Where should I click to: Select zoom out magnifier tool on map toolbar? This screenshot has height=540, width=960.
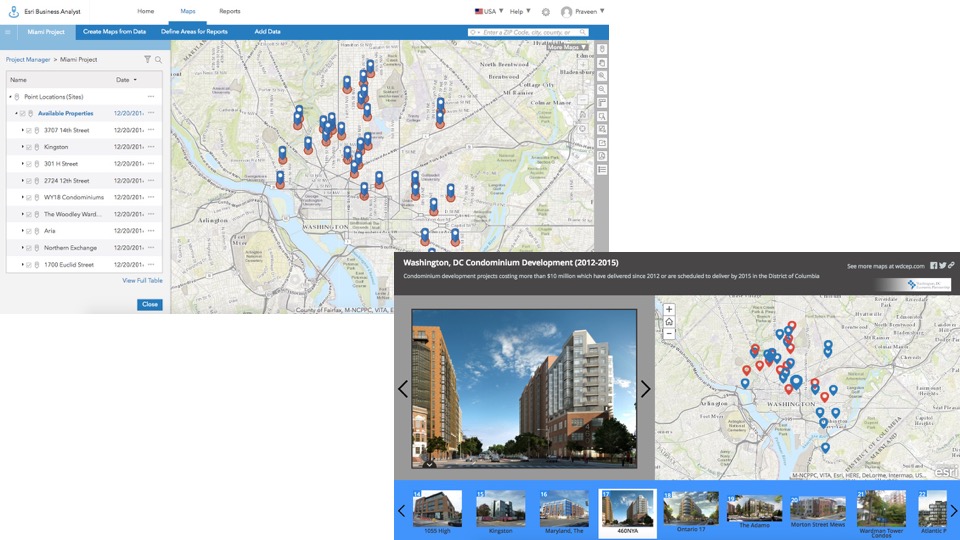click(602, 89)
